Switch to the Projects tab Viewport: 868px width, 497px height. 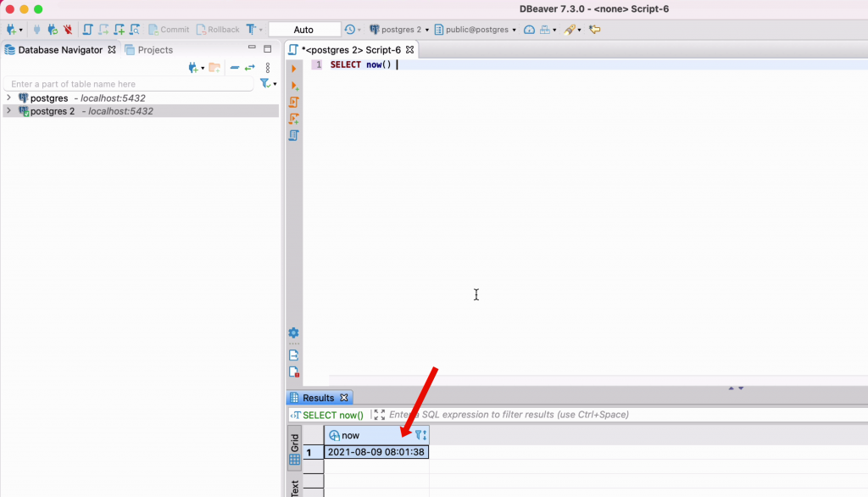pos(149,50)
